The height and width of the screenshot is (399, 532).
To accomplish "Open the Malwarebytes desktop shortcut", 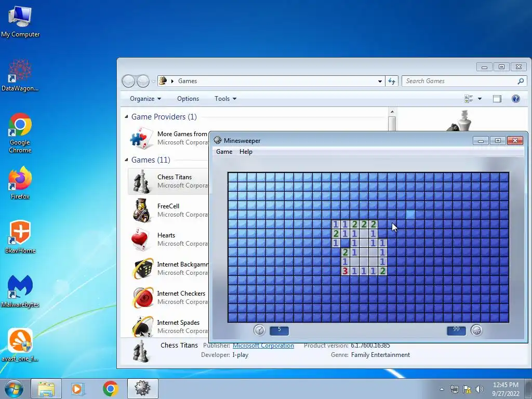I will point(20,286).
